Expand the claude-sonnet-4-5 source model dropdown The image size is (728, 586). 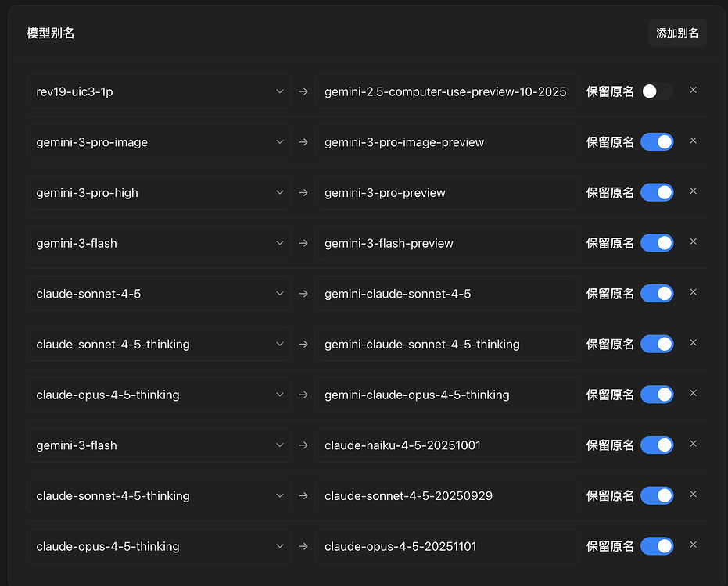[x=160, y=294]
